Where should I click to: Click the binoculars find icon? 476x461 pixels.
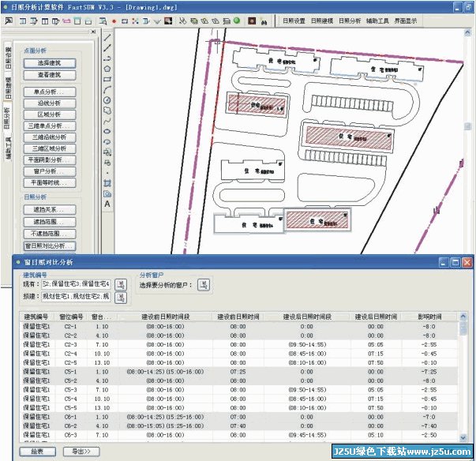[x=263, y=20]
